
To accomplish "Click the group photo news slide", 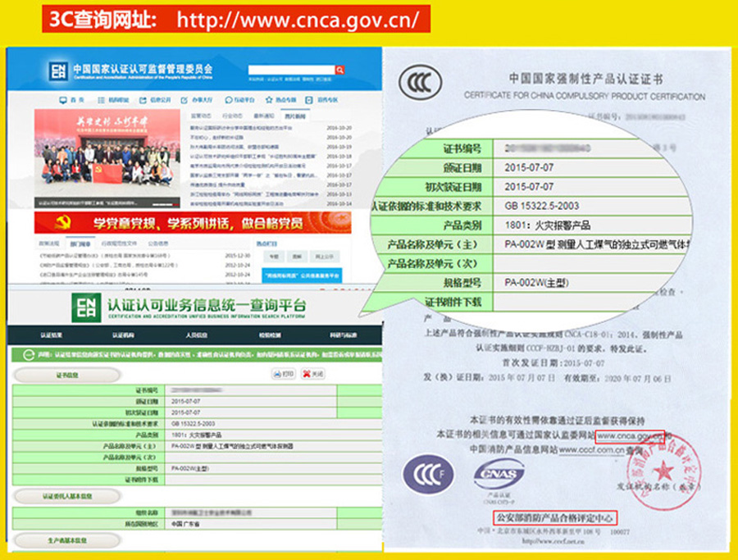I will click(x=107, y=158).
